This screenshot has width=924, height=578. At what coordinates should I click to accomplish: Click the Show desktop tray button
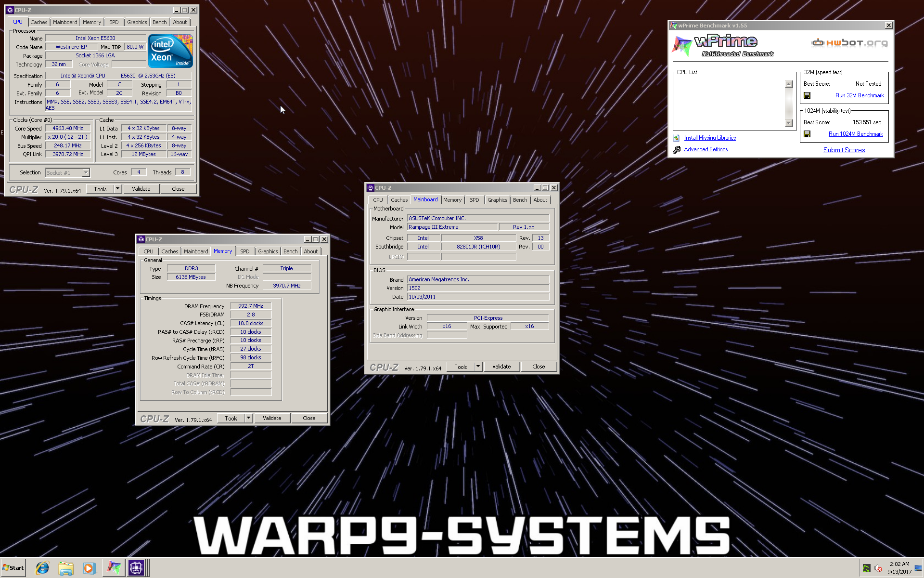point(919,568)
